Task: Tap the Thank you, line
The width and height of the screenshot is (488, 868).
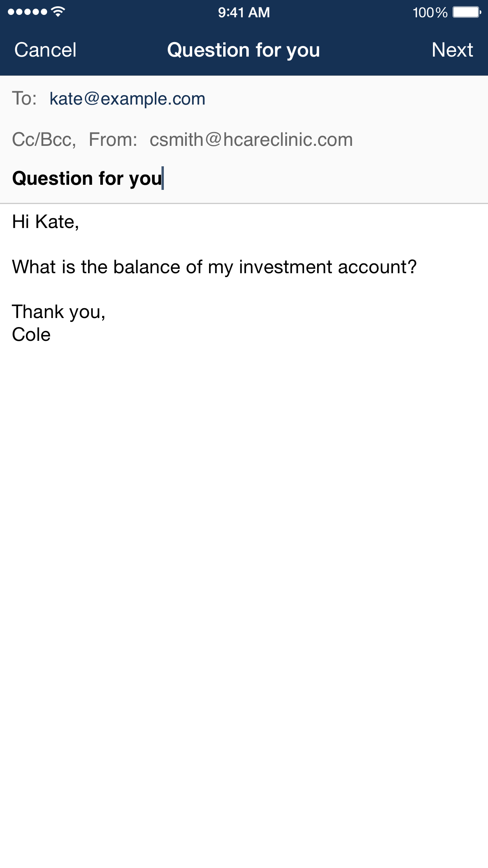Action: point(59,312)
